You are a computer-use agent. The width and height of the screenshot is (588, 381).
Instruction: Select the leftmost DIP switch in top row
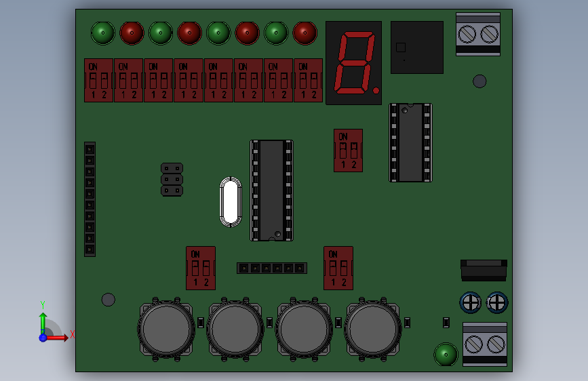(98, 80)
